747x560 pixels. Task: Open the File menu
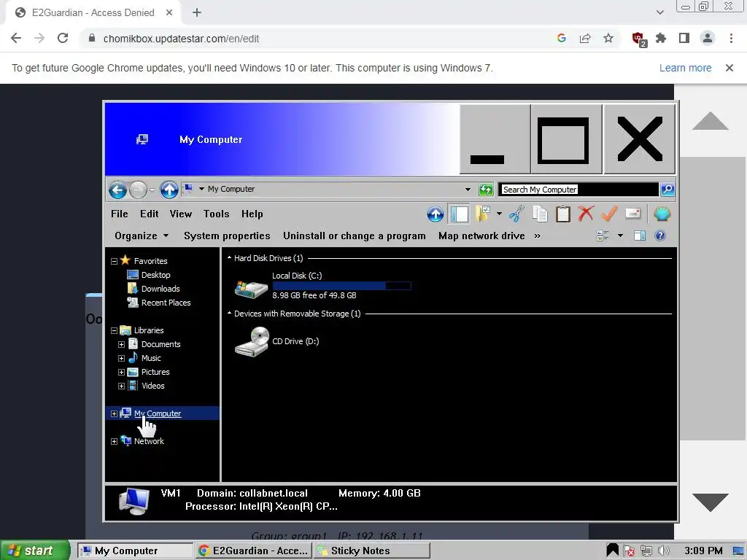(119, 214)
